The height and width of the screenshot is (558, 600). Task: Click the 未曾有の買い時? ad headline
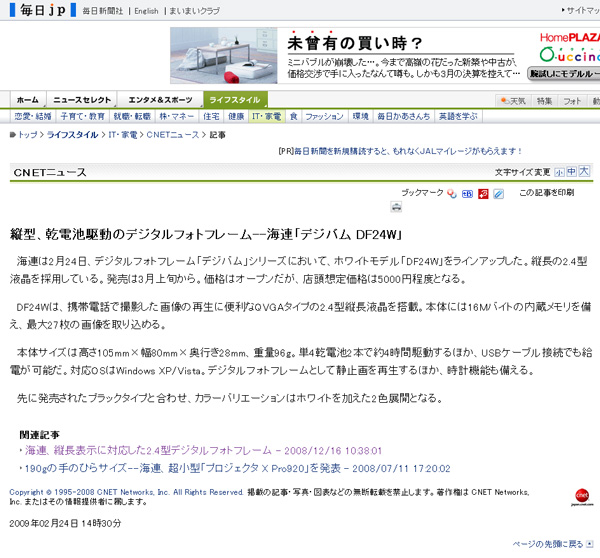tap(354, 43)
